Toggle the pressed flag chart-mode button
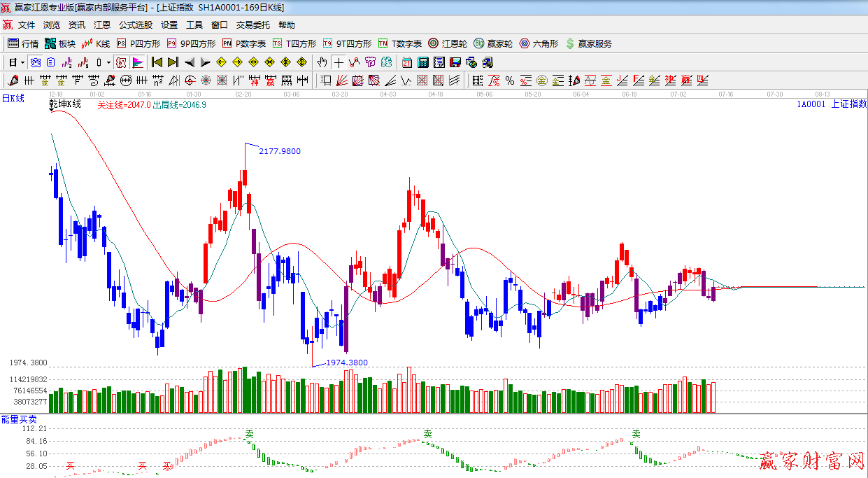Image resolution: width=868 pixels, height=478 pixels. tap(138, 62)
